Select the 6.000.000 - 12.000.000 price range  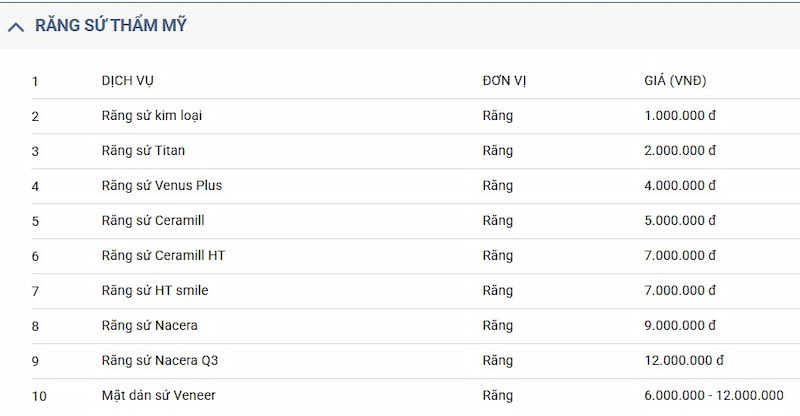coord(714,396)
